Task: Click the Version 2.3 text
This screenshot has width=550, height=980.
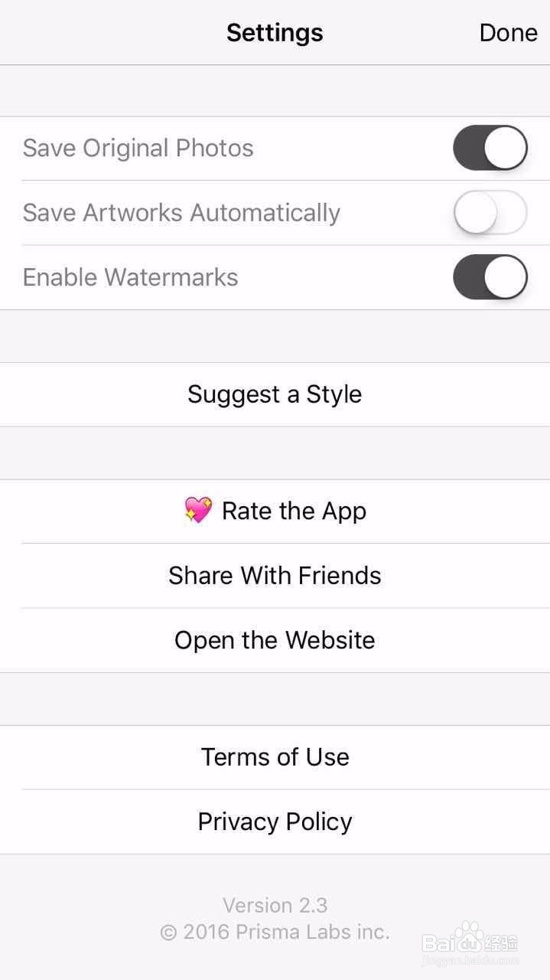Action: pos(275,906)
